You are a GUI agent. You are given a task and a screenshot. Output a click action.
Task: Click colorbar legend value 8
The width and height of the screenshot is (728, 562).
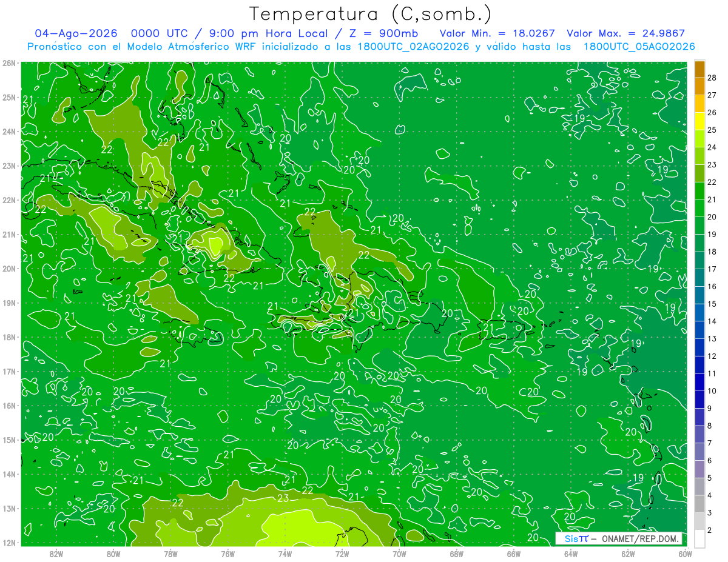(710, 426)
